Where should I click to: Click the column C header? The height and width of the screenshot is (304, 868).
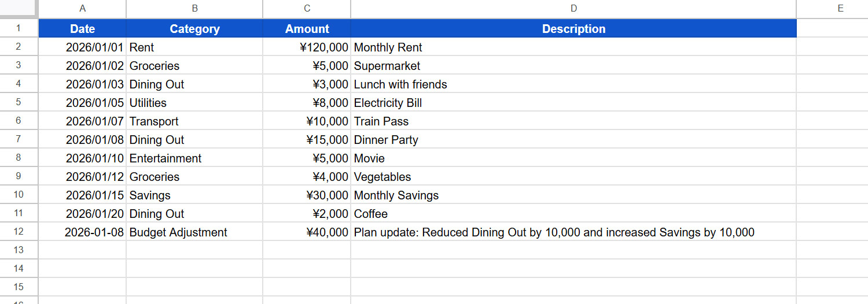(x=307, y=8)
